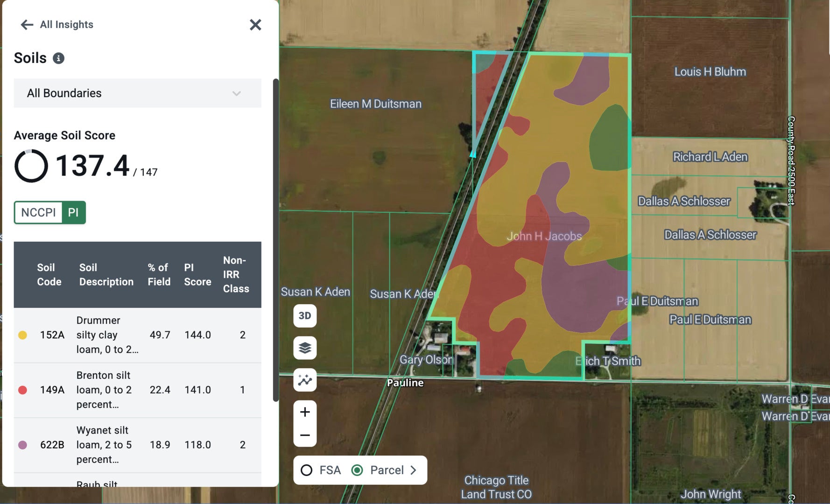The width and height of the screenshot is (830, 504).
Task: Click the panel's vertical scrollbar
Action: pos(275,240)
